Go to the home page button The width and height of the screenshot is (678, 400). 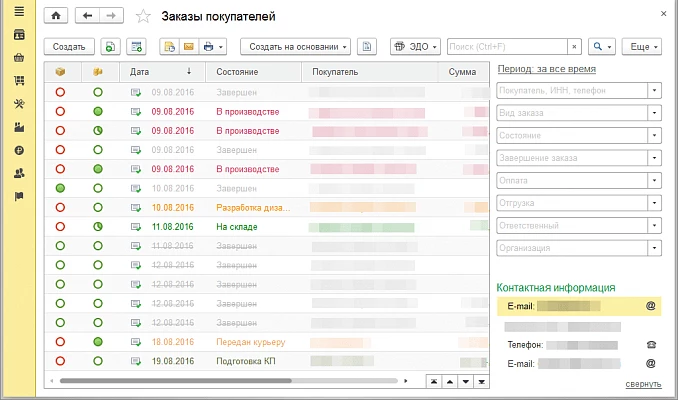56,16
